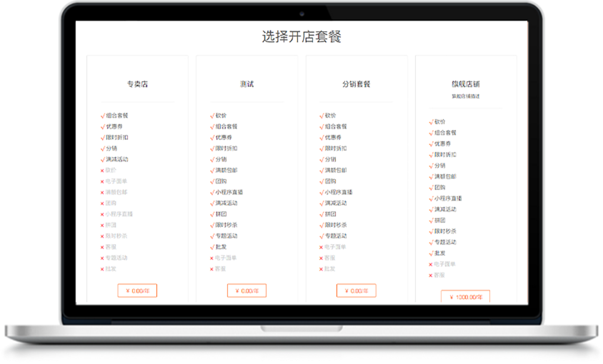The width and height of the screenshot is (603, 364).
Task: Click 优惠券 feature in 分销套餐 card
Action: tap(333, 137)
